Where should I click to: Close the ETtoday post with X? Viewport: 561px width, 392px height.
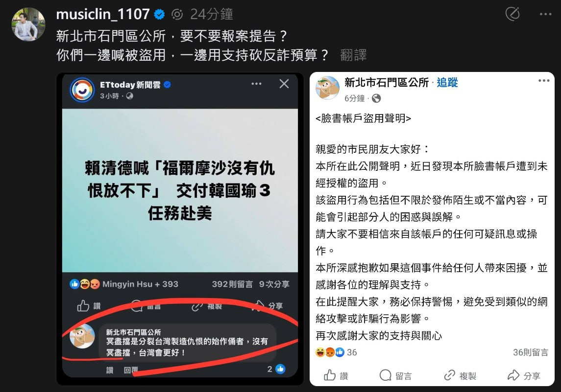click(284, 84)
